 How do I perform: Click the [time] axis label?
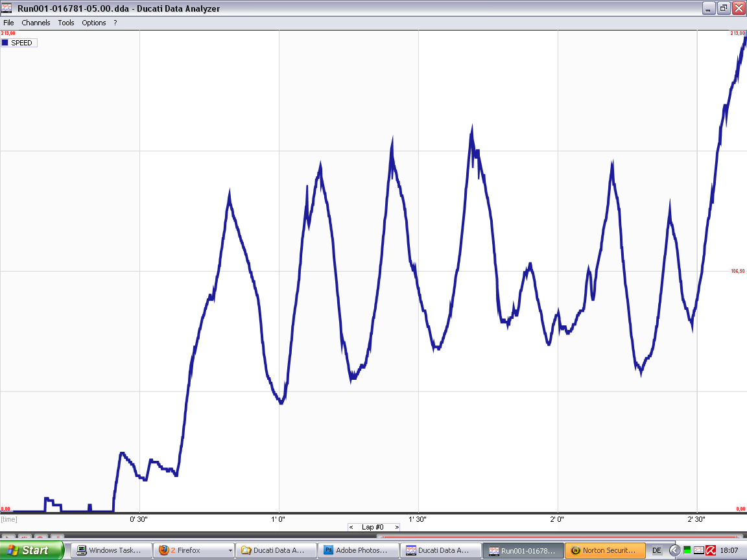[x=9, y=519]
